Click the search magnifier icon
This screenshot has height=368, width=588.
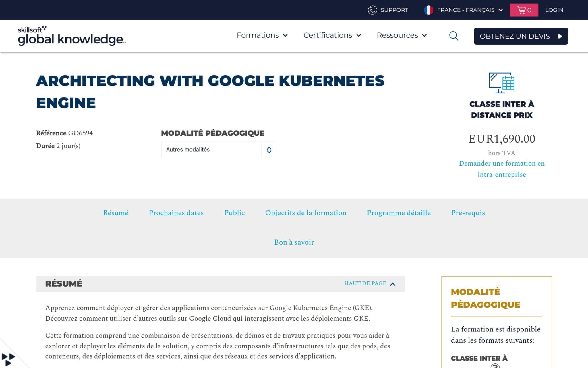pos(454,36)
